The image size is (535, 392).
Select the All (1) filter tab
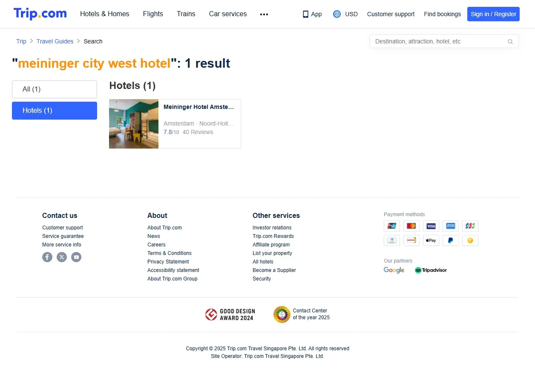[x=55, y=89]
